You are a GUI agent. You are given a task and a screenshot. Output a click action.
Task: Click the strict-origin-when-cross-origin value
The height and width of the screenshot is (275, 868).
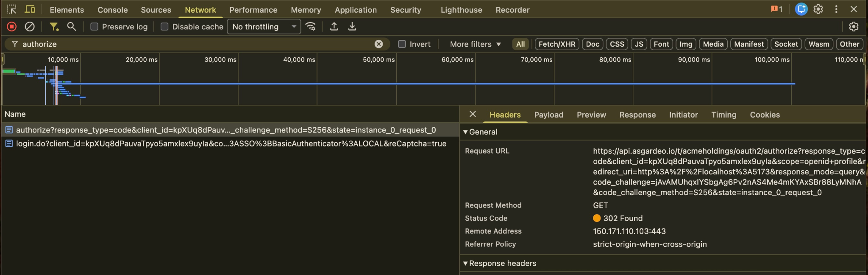(x=650, y=244)
